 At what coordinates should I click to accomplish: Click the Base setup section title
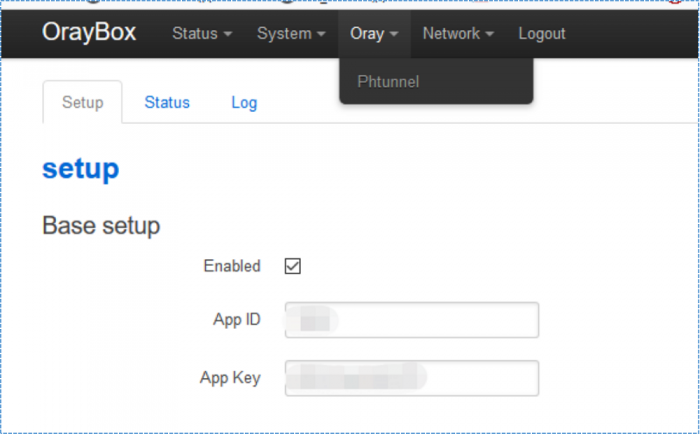pyautogui.click(x=101, y=225)
